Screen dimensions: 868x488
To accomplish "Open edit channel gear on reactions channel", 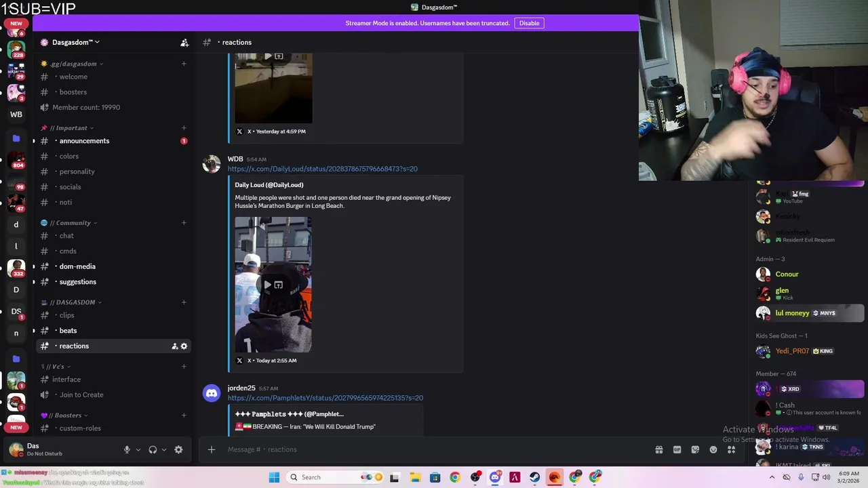I will pos(184,346).
